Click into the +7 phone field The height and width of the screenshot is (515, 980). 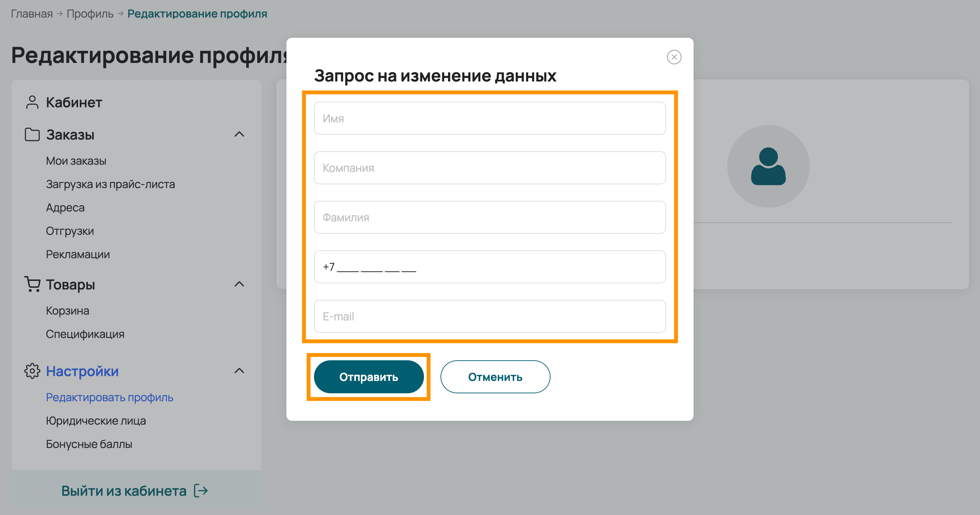pyautogui.click(x=490, y=267)
